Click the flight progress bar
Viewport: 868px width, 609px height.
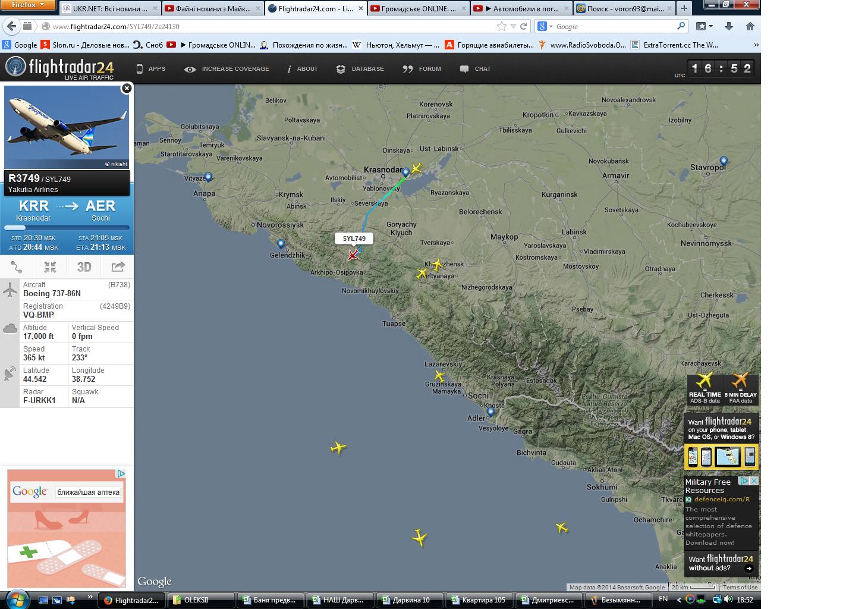pos(67,228)
